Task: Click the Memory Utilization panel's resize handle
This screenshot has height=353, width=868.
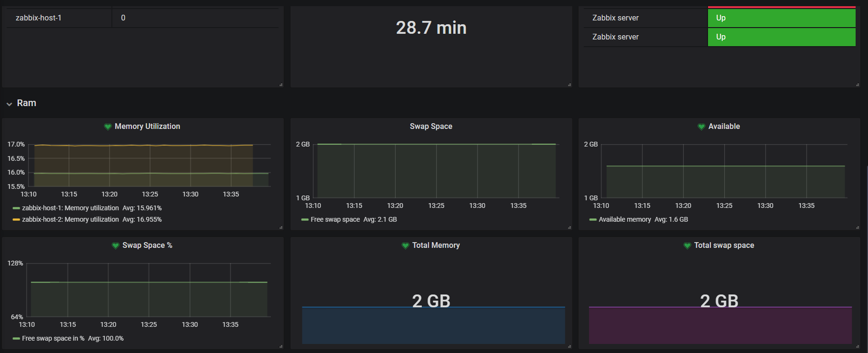Action: coord(281,227)
